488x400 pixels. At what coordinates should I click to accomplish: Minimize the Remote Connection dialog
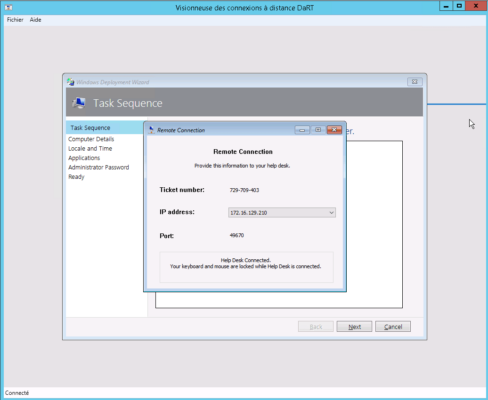302,130
